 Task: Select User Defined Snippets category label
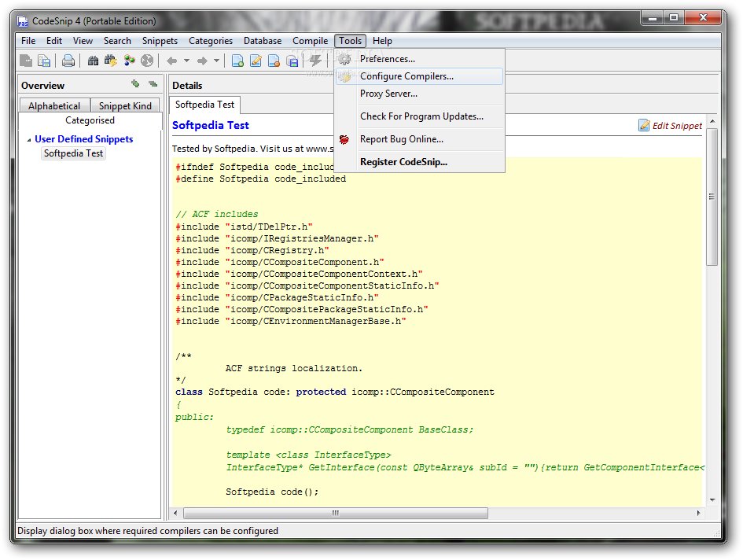click(x=83, y=139)
